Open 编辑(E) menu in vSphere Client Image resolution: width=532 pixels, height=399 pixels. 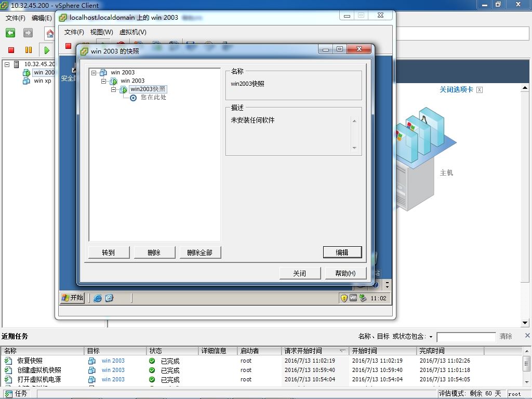point(42,18)
